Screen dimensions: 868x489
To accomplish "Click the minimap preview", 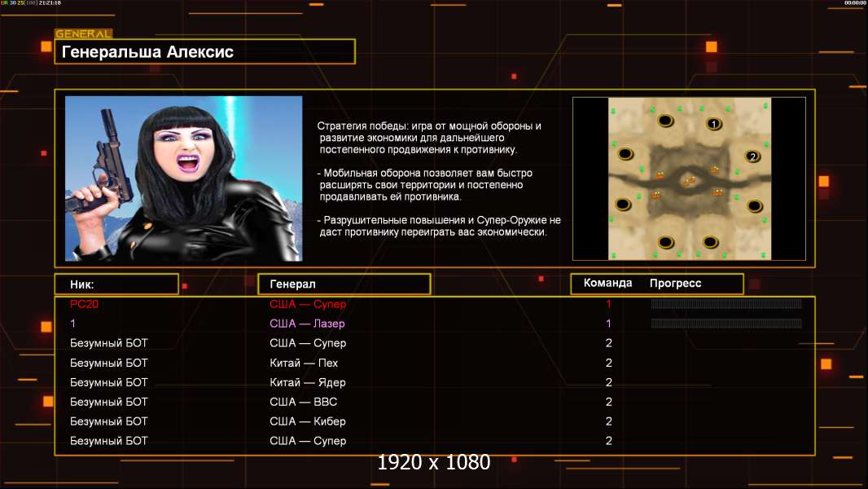I will pyautogui.click(x=689, y=178).
